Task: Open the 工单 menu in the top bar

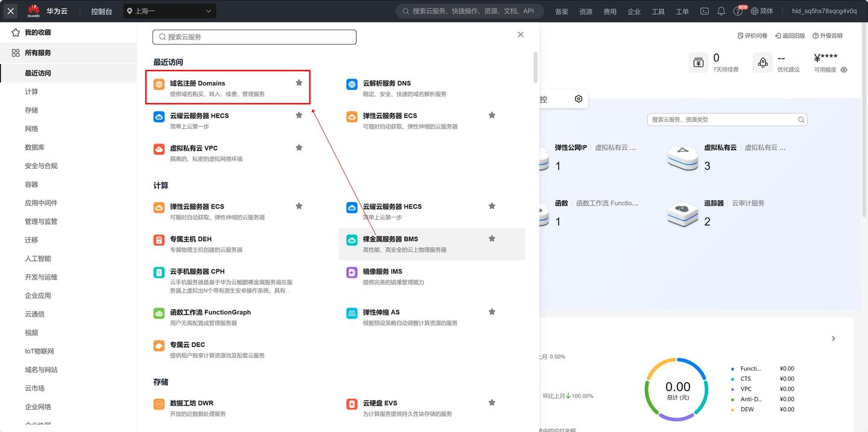Action: [682, 11]
